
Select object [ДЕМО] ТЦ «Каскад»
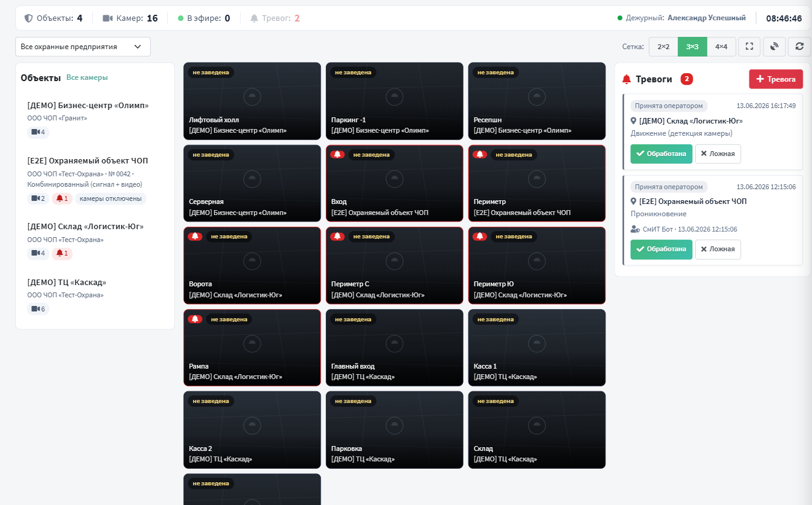95,295
